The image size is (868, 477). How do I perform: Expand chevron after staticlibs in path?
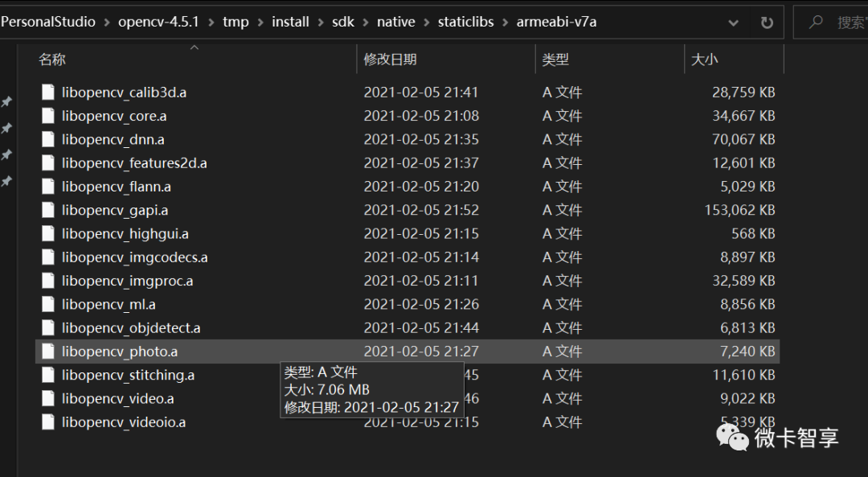click(x=505, y=23)
